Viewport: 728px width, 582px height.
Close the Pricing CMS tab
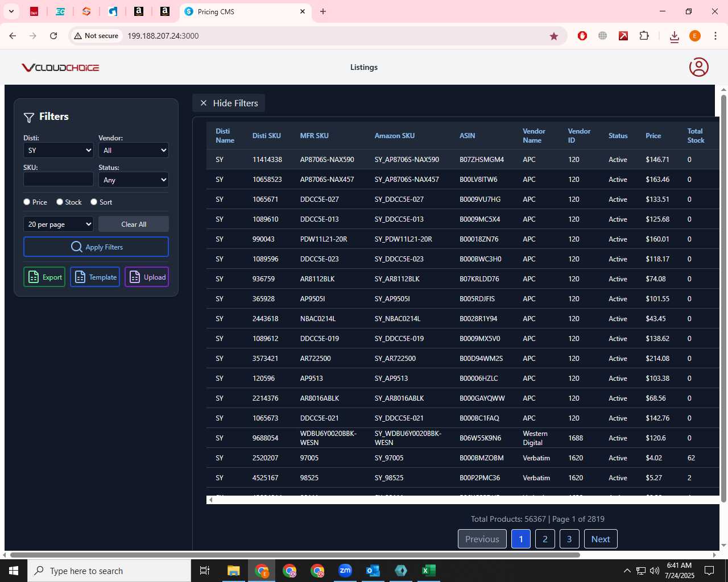tap(303, 11)
